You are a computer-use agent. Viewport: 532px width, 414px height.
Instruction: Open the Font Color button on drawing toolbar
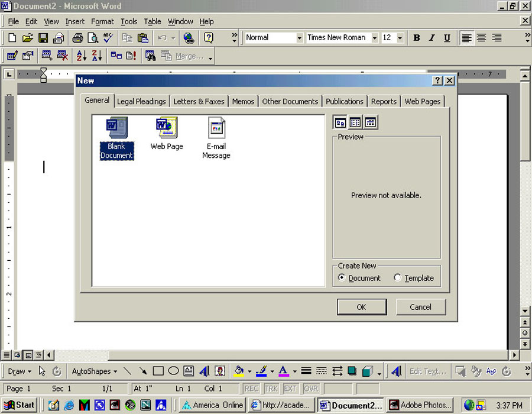283,371
